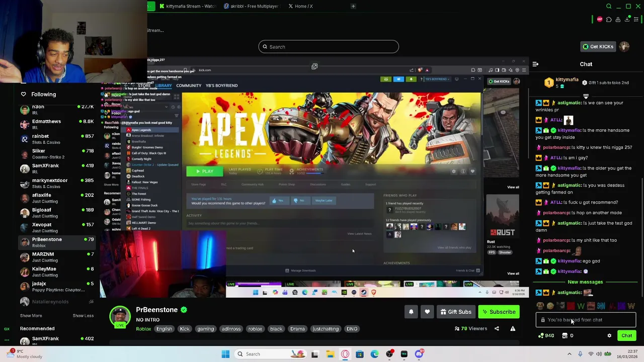
Task: Open rainbet channel in sidebar
Action: pos(57,139)
